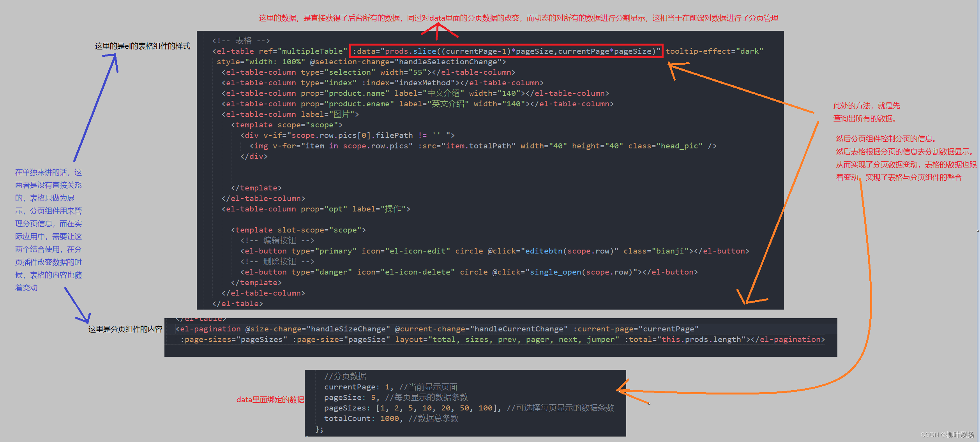This screenshot has width=980, height=442.
Task: Select the red 'data里面绑定的数据' label
Action: coord(270,400)
